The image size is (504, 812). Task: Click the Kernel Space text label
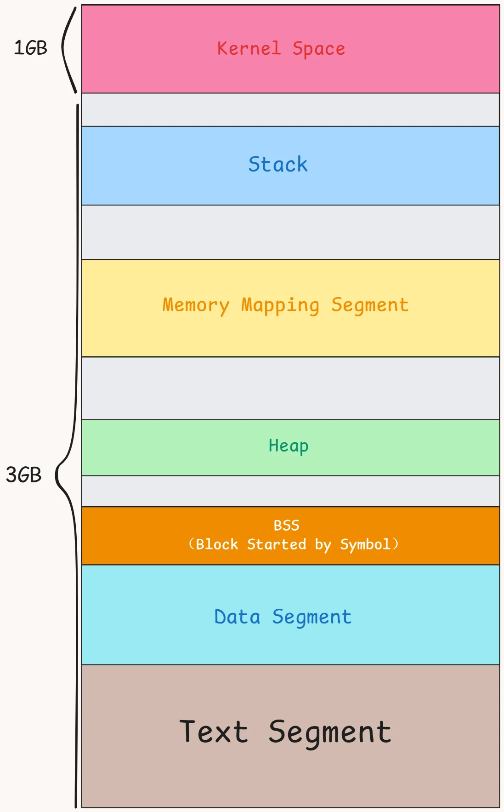281,49
